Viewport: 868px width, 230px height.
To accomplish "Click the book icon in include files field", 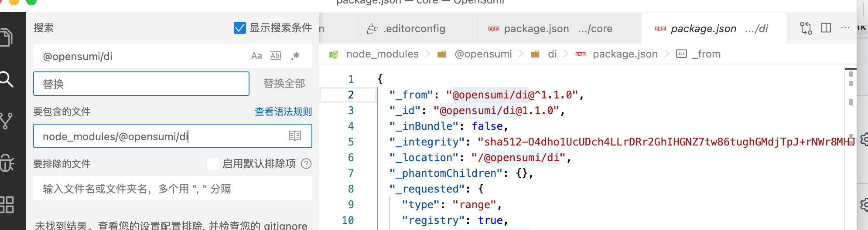I will click(x=295, y=136).
